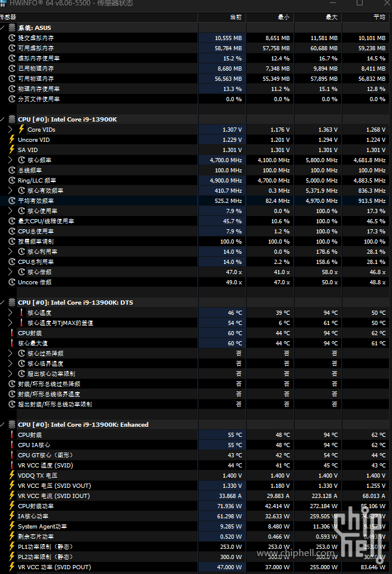Click the chip icon beside 系统: ASUS
This screenshot has height=574, width=392.
12,28
